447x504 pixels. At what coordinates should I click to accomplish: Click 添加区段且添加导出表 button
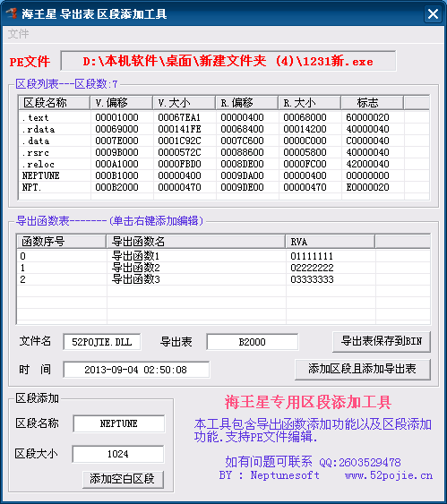click(x=363, y=369)
